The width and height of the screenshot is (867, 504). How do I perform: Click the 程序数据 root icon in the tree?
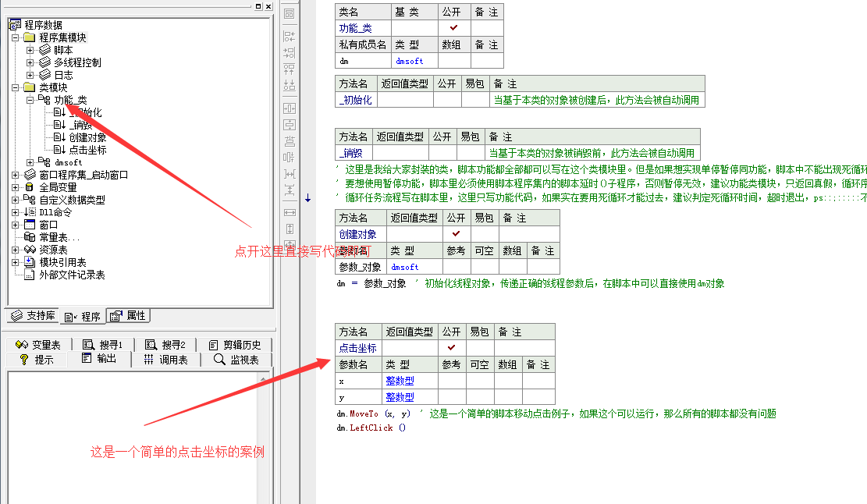click(x=15, y=25)
